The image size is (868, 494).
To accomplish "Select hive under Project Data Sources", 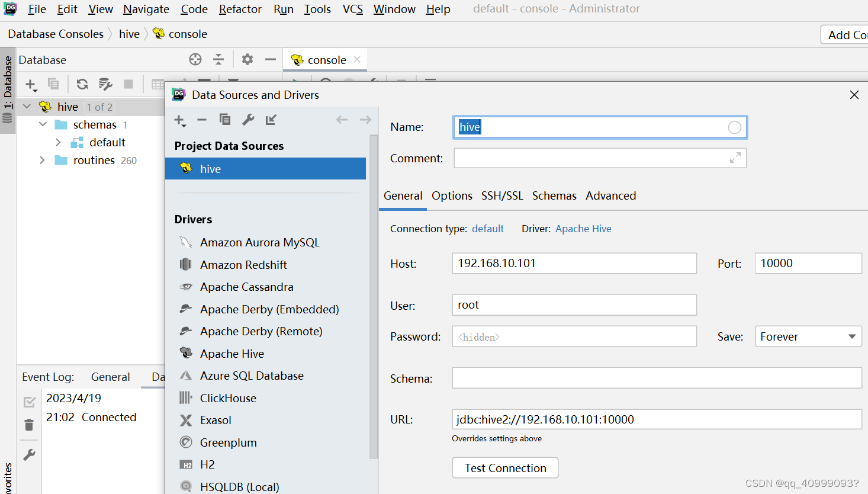I will (265, 169).
